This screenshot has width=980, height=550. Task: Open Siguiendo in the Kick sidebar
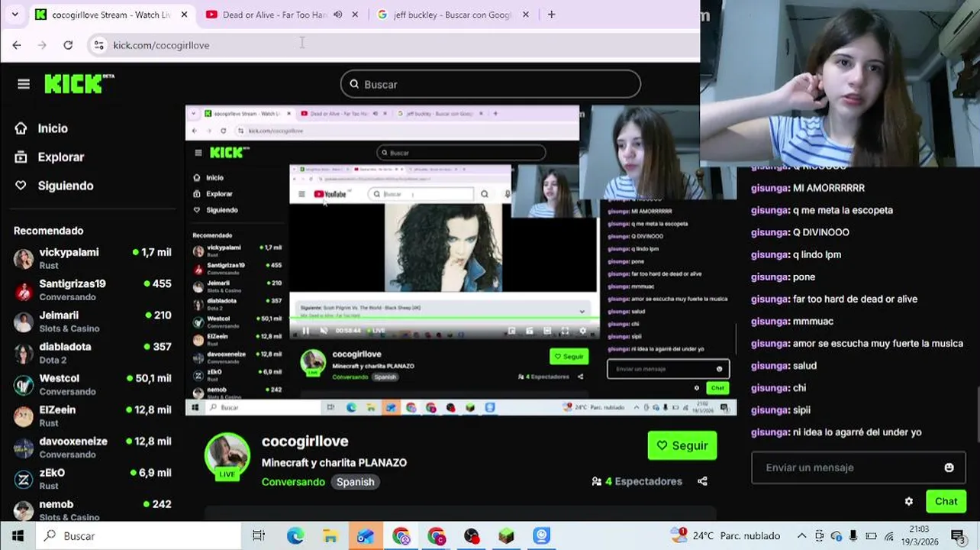(x=54, y=185)
